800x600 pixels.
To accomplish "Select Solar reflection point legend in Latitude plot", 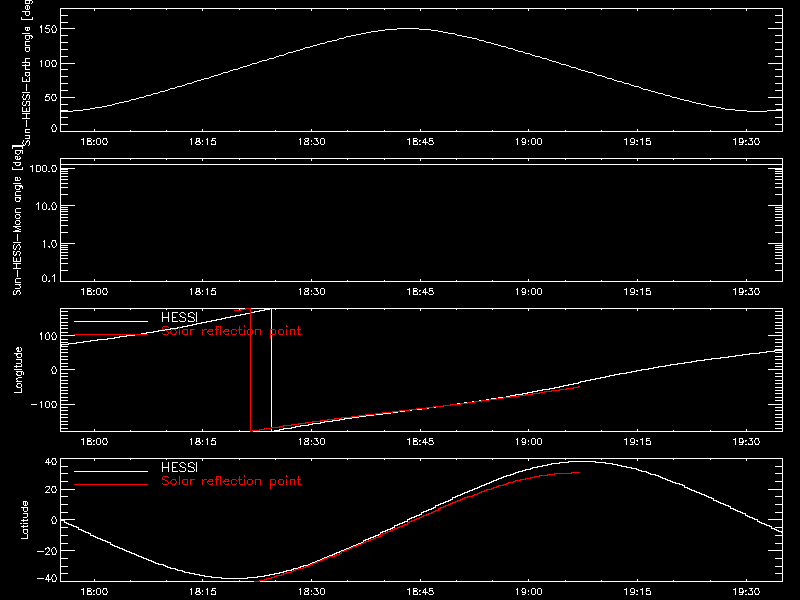I will [x=231, y=481].
